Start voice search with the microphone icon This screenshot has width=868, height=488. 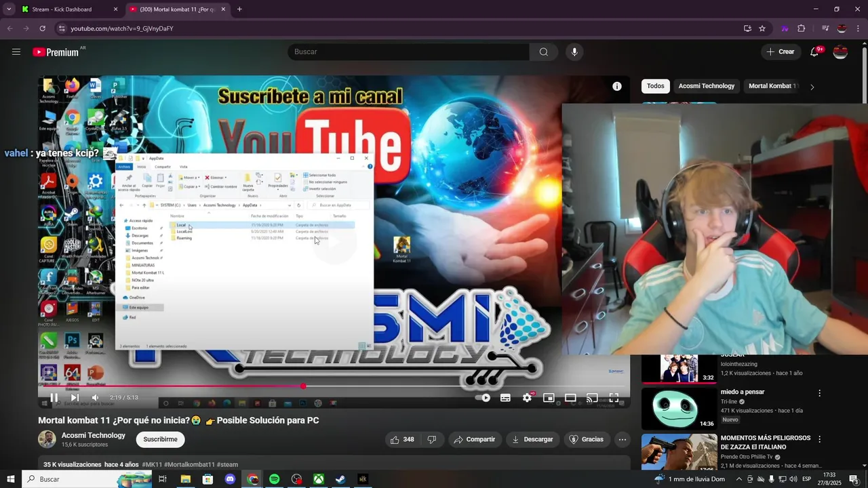coord(574,52)
